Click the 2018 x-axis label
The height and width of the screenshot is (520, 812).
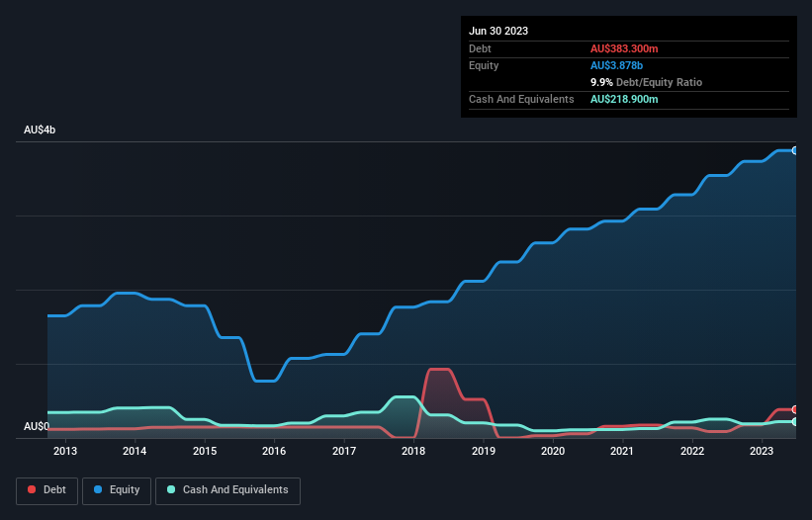413,451
